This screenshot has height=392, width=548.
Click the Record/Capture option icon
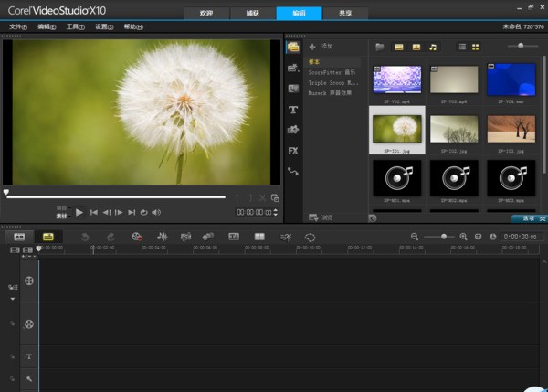[x=137, y=237]
